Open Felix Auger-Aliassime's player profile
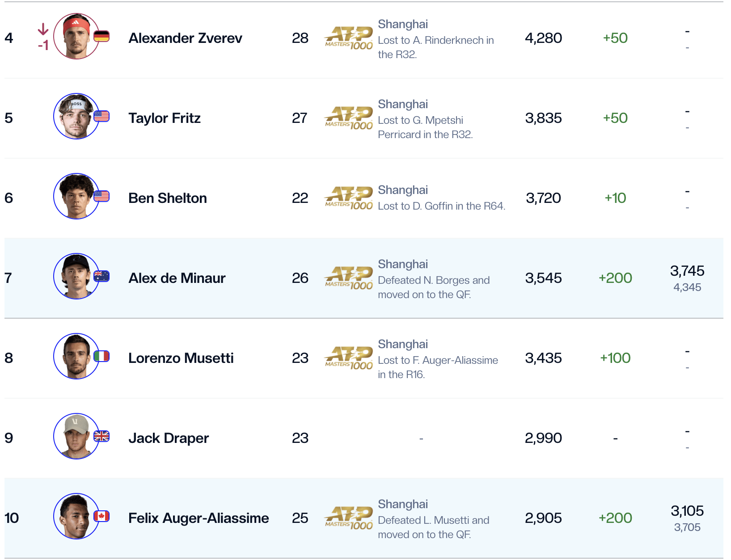 [x=199, y=518]
